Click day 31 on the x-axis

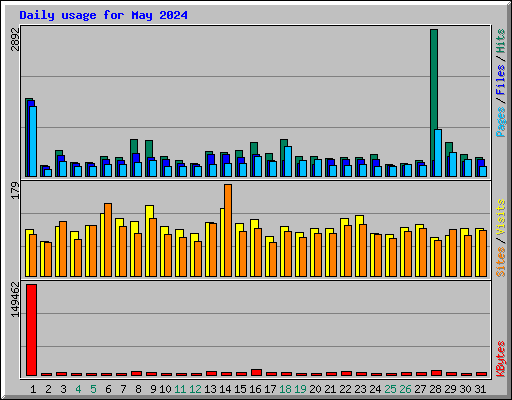click(480, 389)
